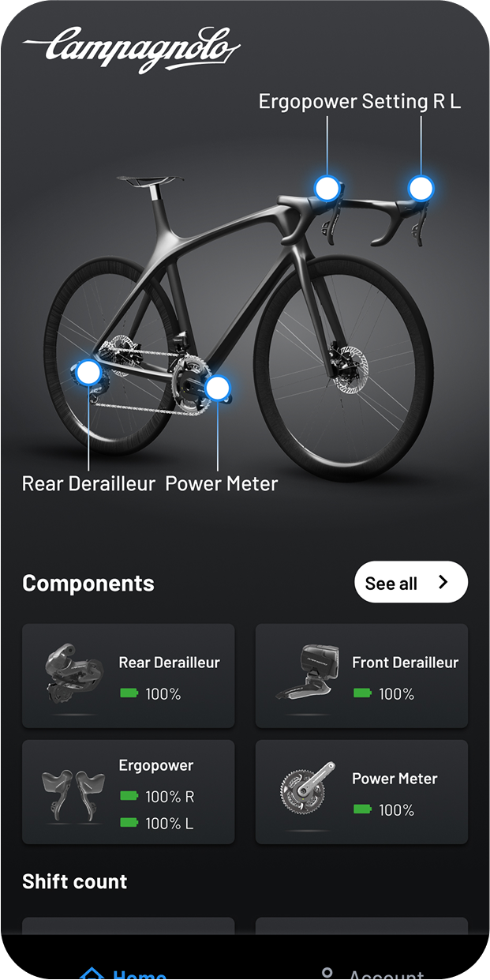Screen dimensions: 490x980
Task: Switch to the Account tab
Action: (371, 973)
